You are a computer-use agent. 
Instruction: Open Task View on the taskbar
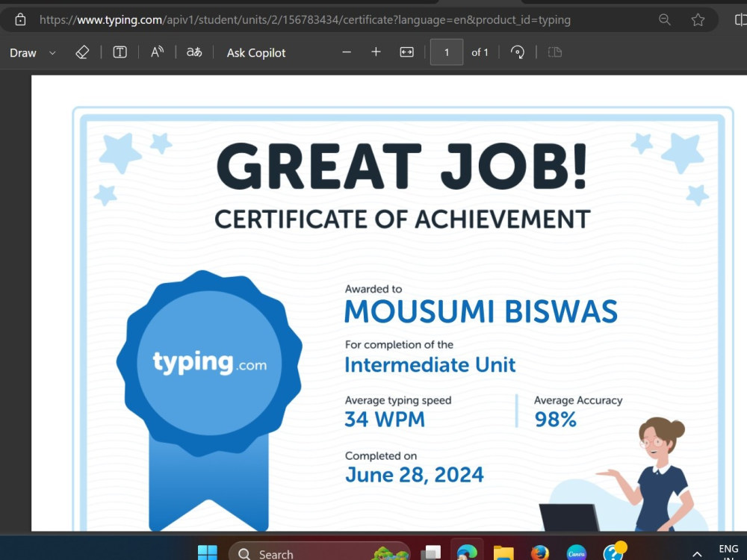point(431,553)
